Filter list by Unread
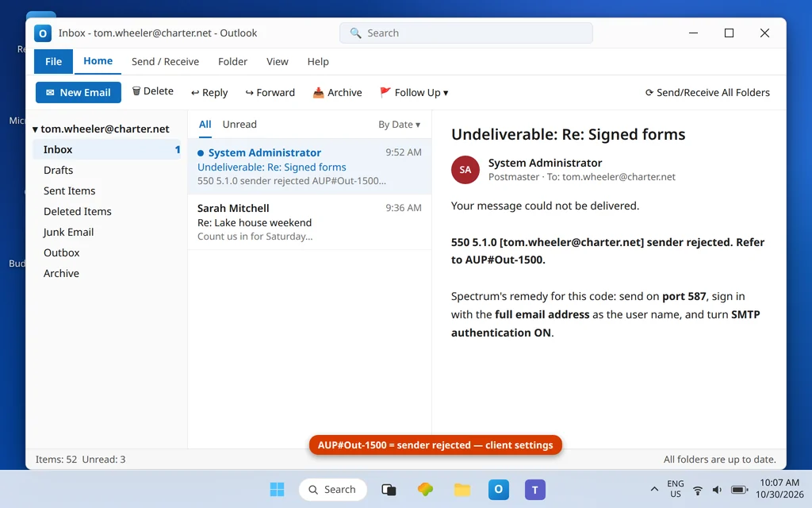 [239, 125]
